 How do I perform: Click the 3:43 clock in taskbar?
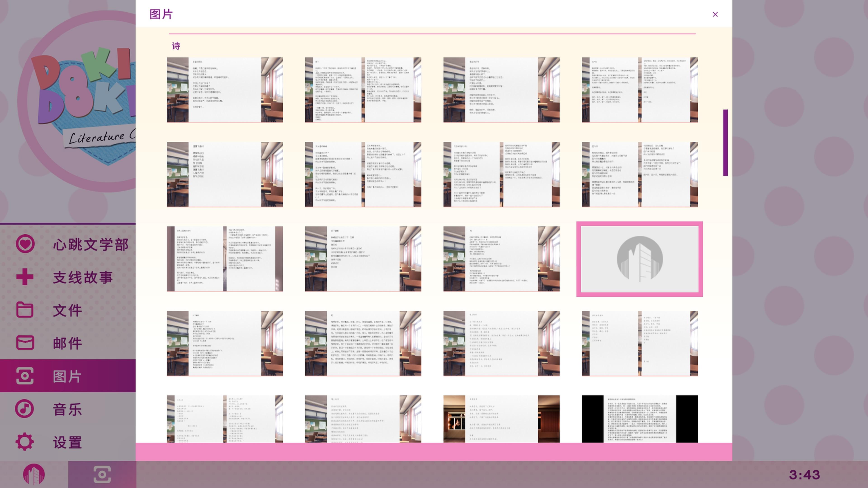tap(804, 475)
